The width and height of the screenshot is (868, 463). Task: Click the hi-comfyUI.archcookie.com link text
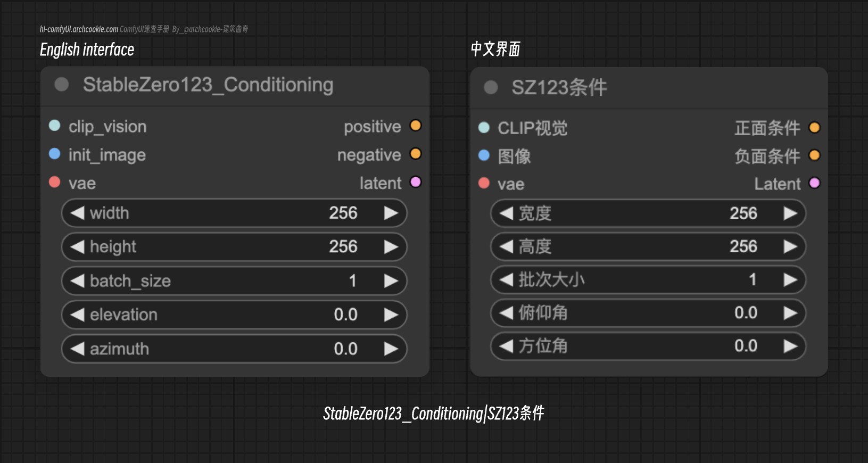79,29
